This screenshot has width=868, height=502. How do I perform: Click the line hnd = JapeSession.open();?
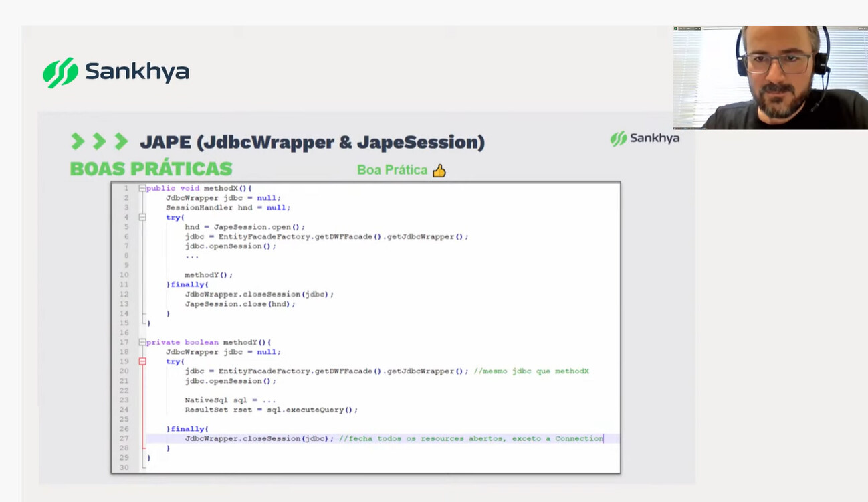245,227
